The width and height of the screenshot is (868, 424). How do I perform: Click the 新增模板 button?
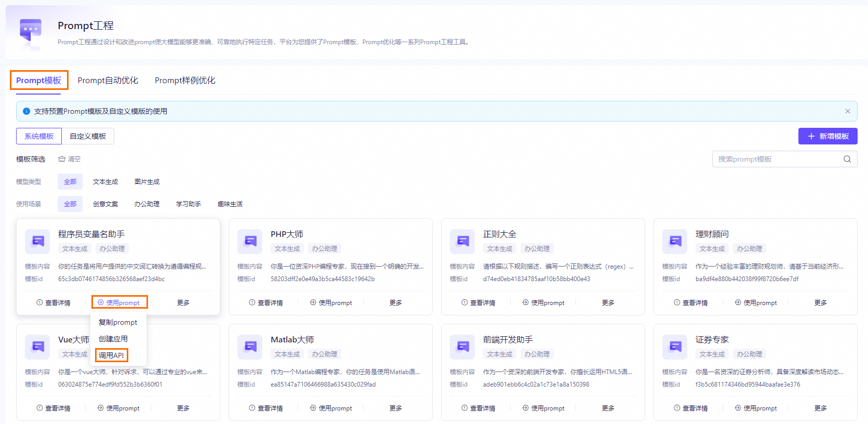point(828,136)
